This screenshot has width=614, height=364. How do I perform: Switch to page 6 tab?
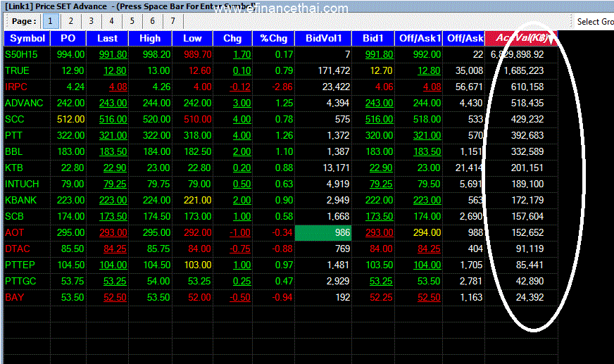[152, 21]
